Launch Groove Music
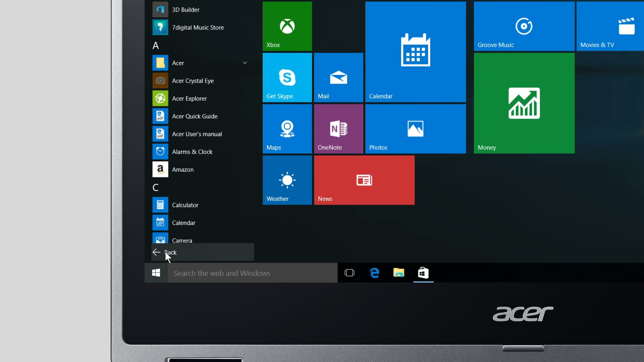Screen dimensions: 644x362 (x=524, y=26)
